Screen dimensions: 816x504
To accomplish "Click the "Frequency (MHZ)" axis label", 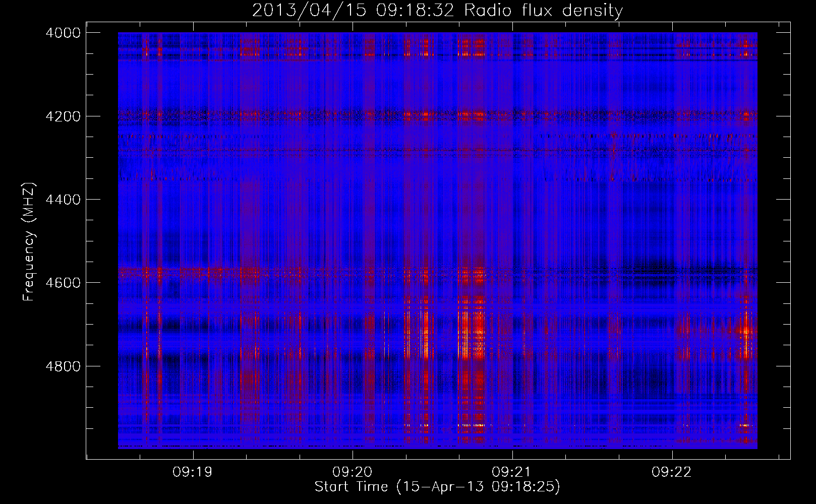I will pyautogui.click(x=29, y=242).
